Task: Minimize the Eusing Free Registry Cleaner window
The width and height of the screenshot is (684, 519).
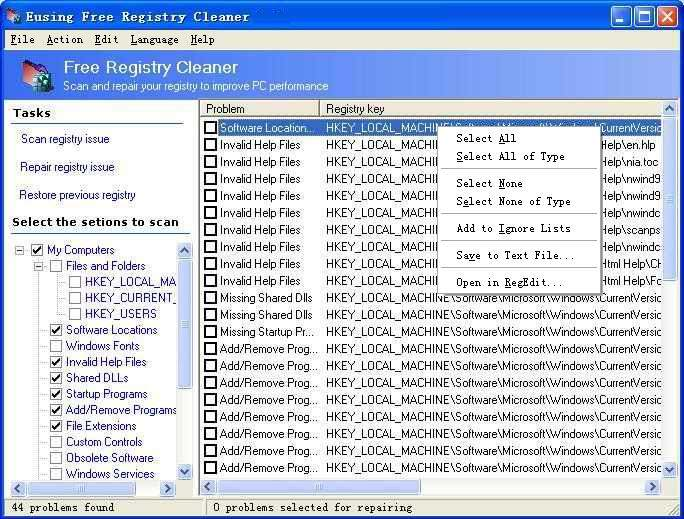Action: point(620,17)
